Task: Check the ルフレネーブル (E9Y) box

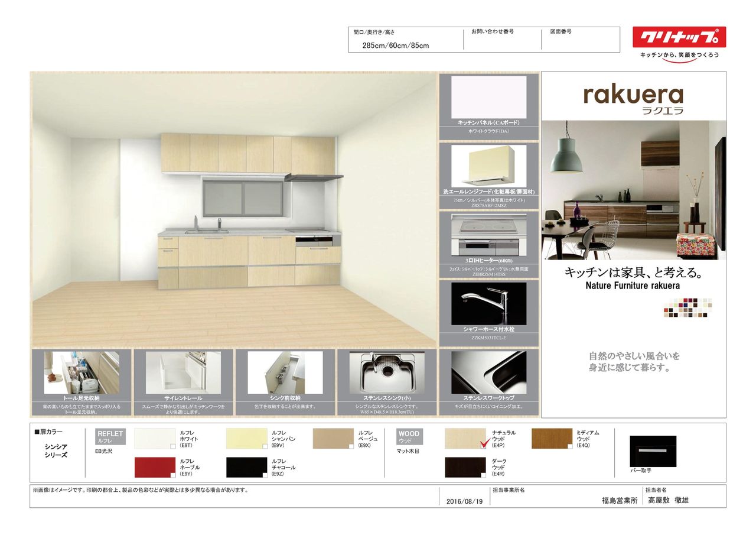Action: click(x=172, y=475)
